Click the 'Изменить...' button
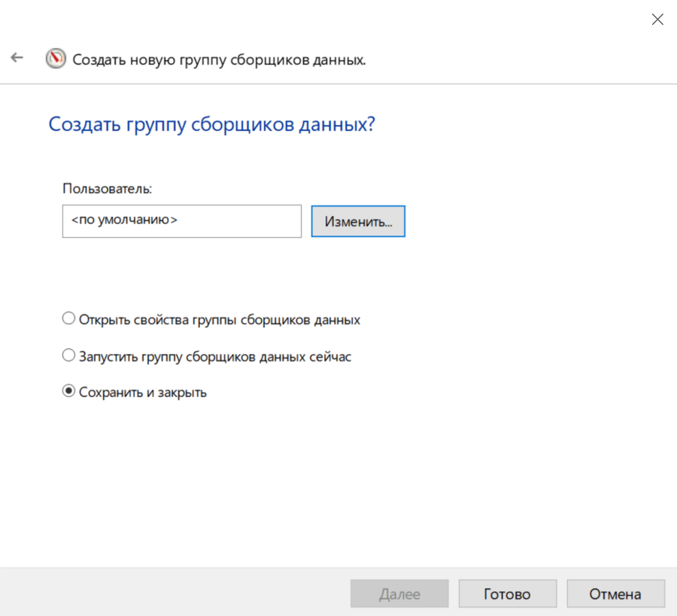Viewport: 677px width, 616px height. click(x=358, y=222)
